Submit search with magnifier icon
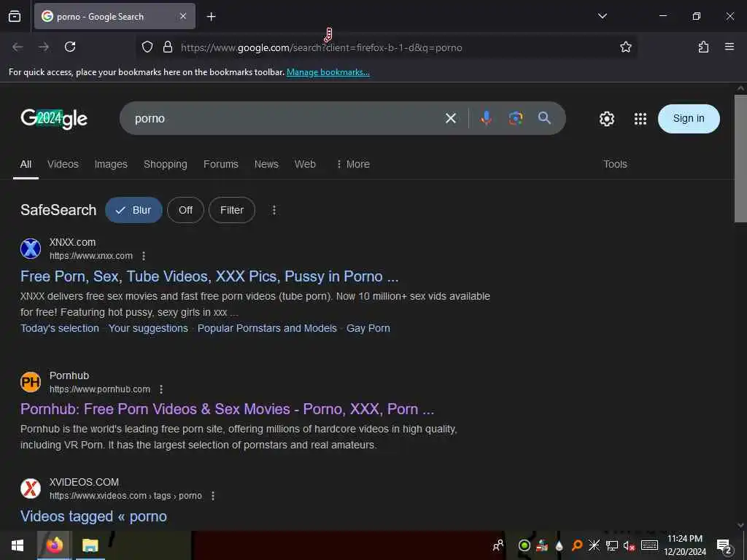The image size is (747, 560). 544,118
